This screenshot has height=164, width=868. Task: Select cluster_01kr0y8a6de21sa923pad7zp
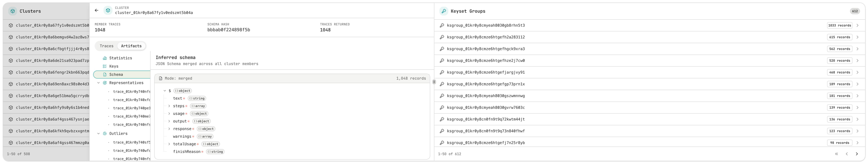[x=46, y=61]
